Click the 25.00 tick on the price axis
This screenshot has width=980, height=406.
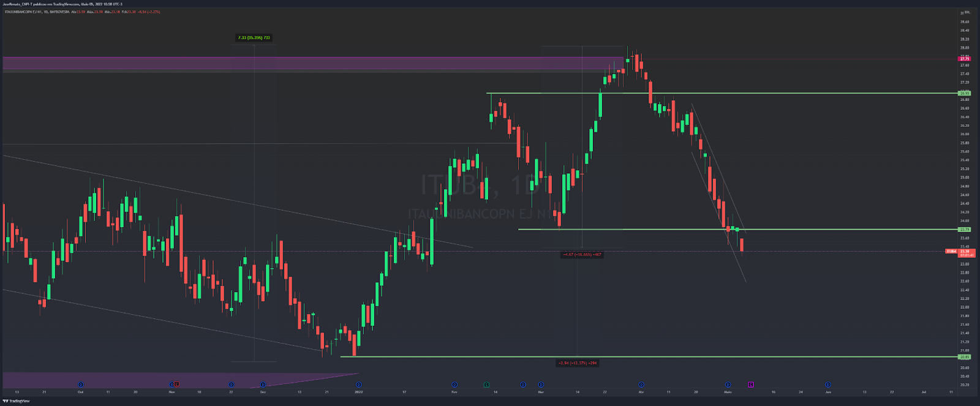965,178
